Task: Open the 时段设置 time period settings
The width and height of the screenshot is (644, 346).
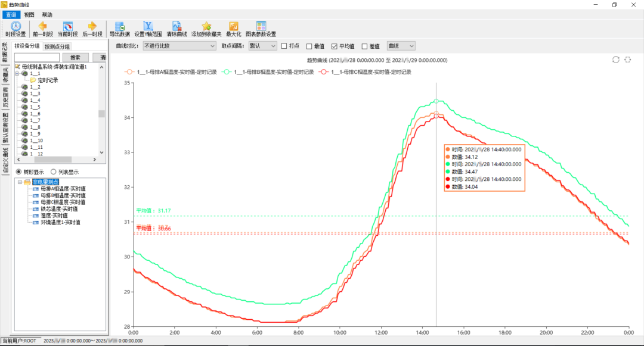Action: coord(16,29)
